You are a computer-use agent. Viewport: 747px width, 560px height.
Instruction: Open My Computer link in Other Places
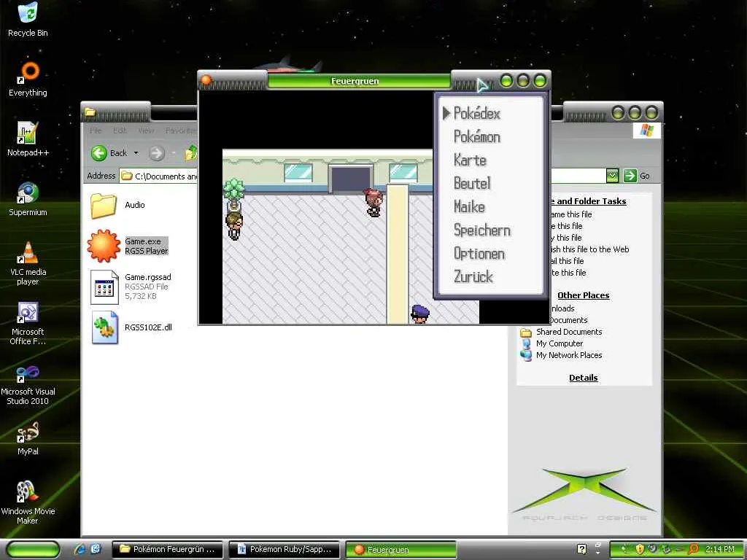click(x=560, y=343)
